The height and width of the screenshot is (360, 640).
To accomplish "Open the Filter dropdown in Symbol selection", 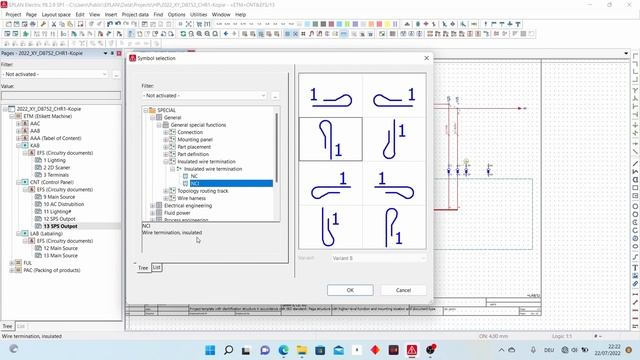I will click(263, 96).
